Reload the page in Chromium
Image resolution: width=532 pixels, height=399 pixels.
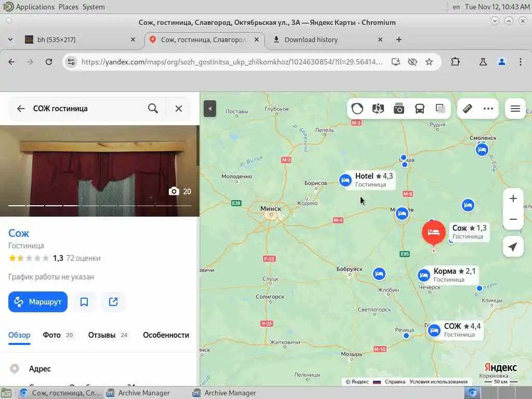[x=49, y=62]
